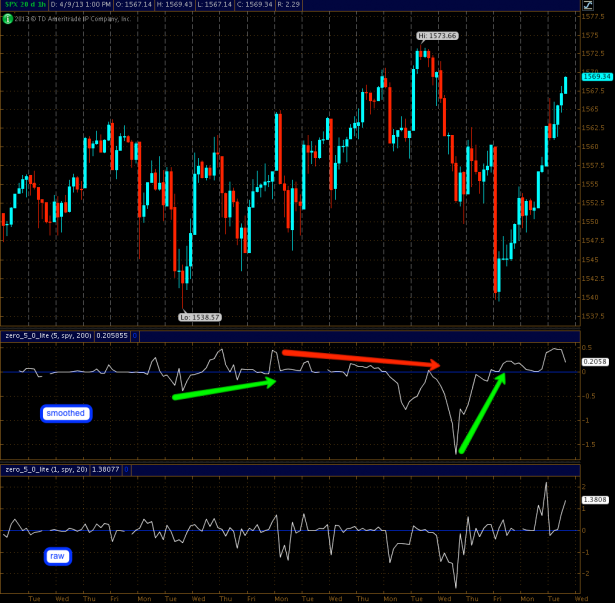Viewport: 615px width, 603px height.
Task: Click the 0.2058 value tag on smoothed axis
Action: pos(595,362)
